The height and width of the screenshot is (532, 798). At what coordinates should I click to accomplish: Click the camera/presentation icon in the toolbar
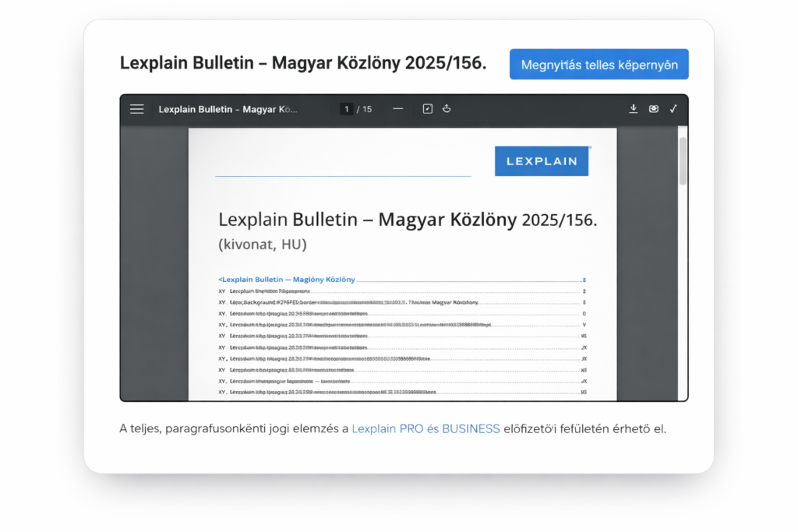[x=654, y=109]
